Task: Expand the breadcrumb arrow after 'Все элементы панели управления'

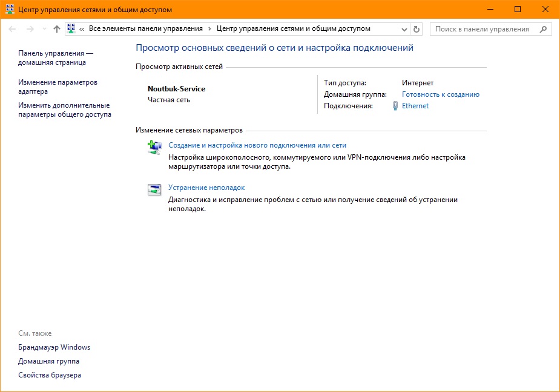Action: coord(209,29)
